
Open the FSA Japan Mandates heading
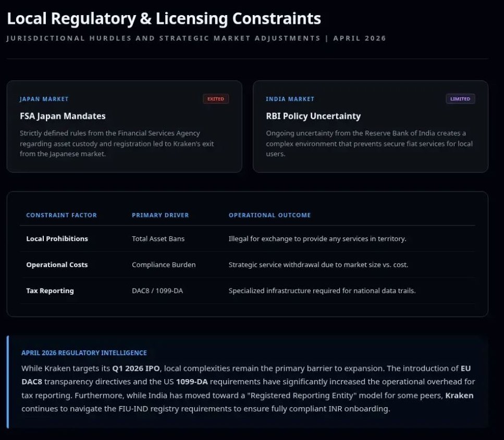tap(63, 116)
